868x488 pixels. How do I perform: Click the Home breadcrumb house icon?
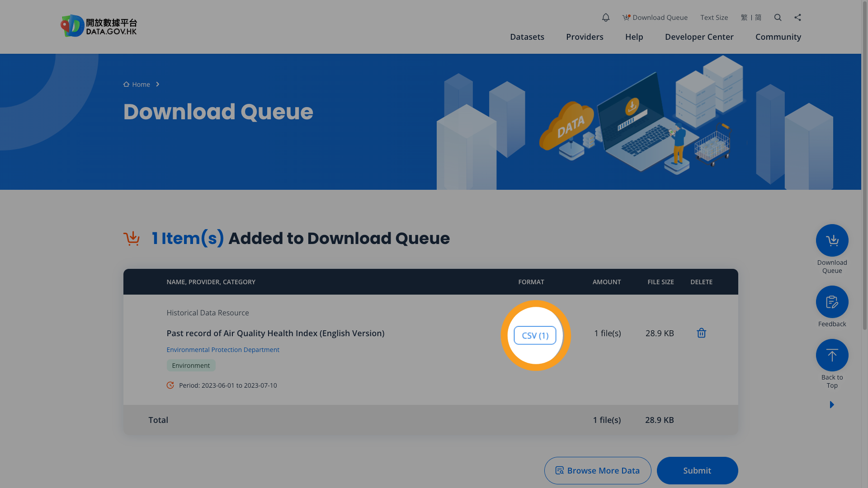(x=127, y=84)
